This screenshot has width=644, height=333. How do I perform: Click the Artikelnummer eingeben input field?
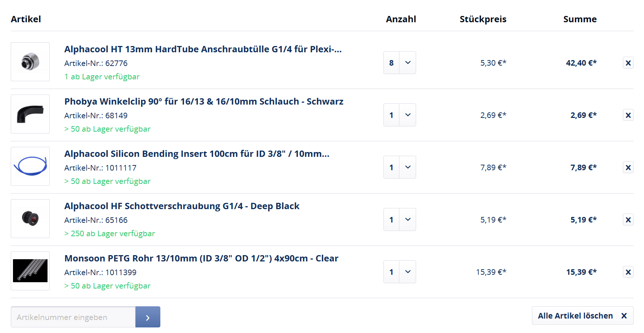tap(73, 317)
